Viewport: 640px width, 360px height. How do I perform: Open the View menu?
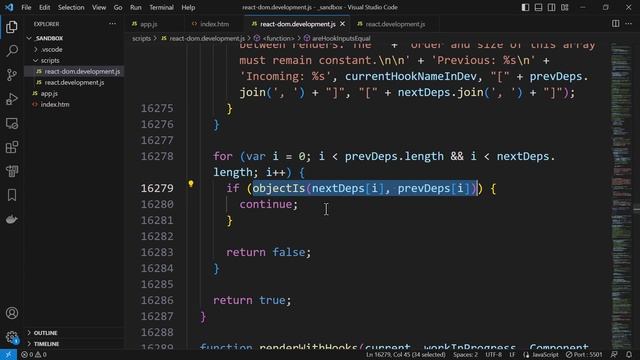99,7
